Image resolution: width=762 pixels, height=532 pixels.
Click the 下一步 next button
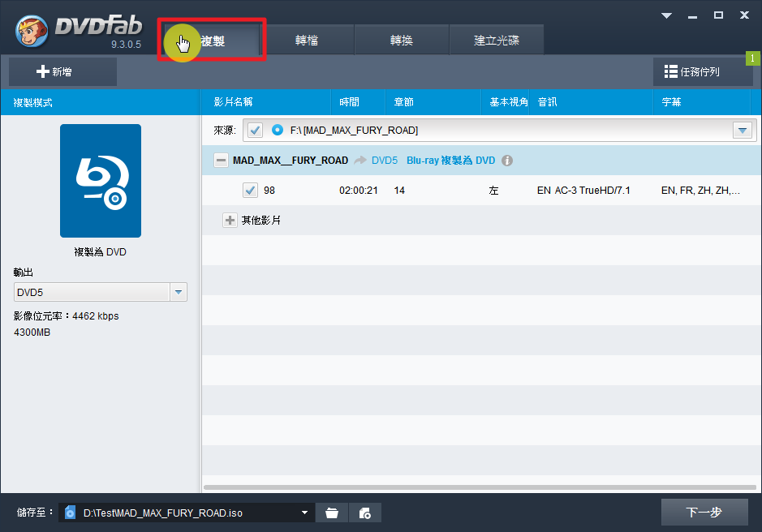point(704,513)
